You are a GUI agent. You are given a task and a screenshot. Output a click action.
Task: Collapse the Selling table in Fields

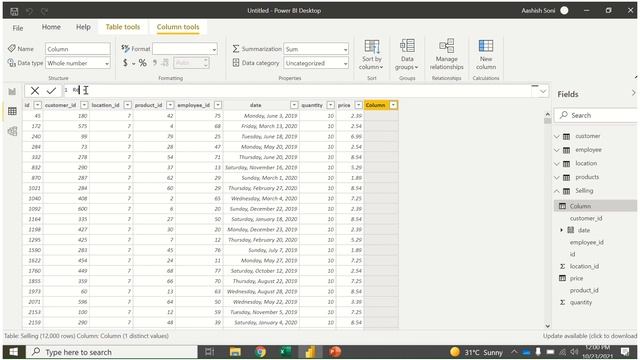(x=557, y=191)
